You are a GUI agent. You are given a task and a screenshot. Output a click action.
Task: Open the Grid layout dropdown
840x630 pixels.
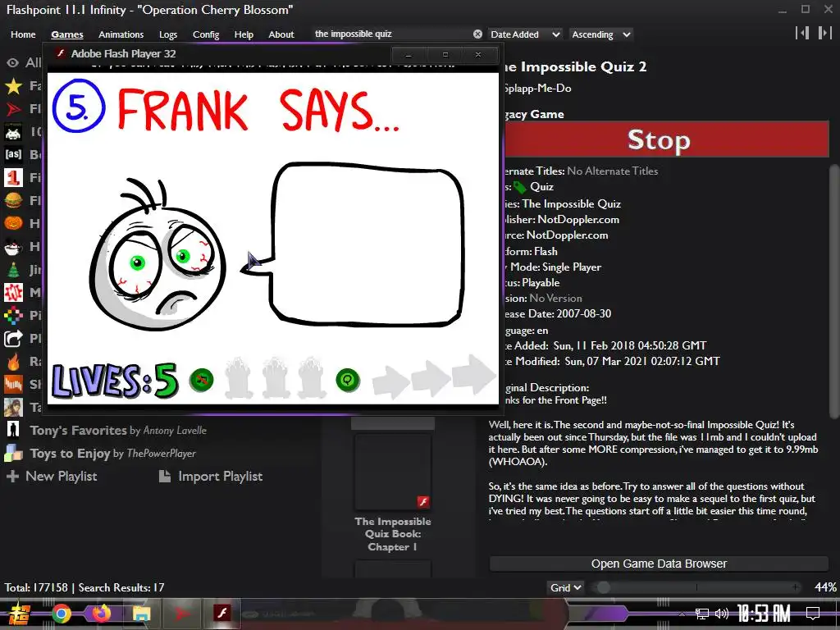click(x=565, y=587)
